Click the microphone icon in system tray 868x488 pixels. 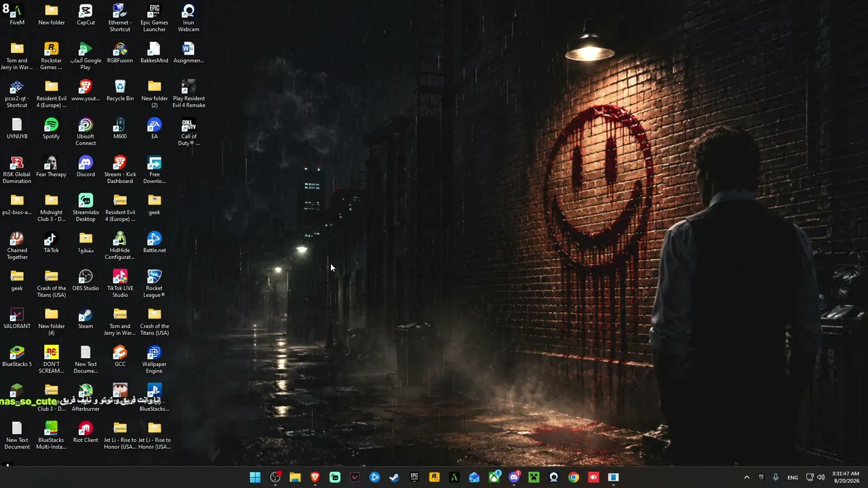coord(776,477)
